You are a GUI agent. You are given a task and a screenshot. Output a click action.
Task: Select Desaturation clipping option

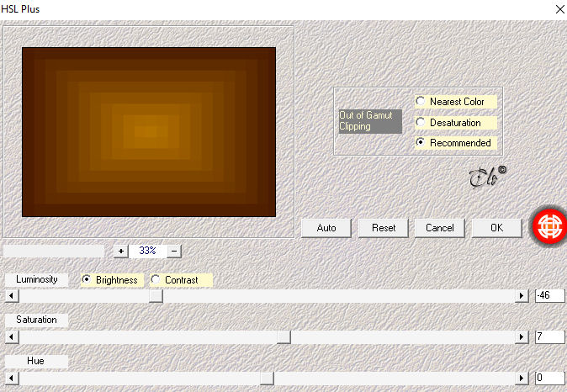tap(420, 122)
